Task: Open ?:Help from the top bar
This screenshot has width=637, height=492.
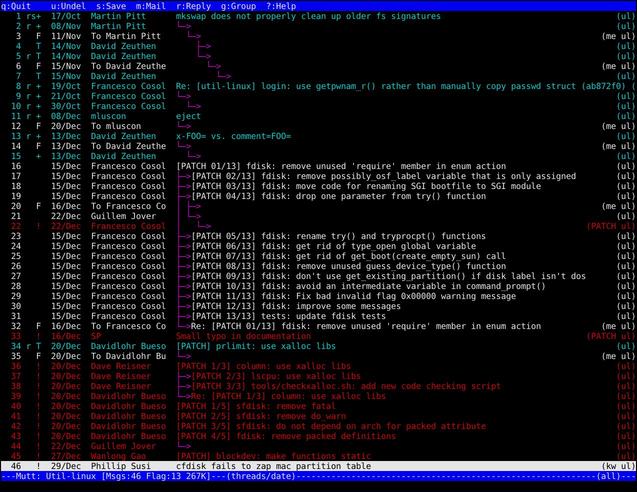Action: (276, 6)
